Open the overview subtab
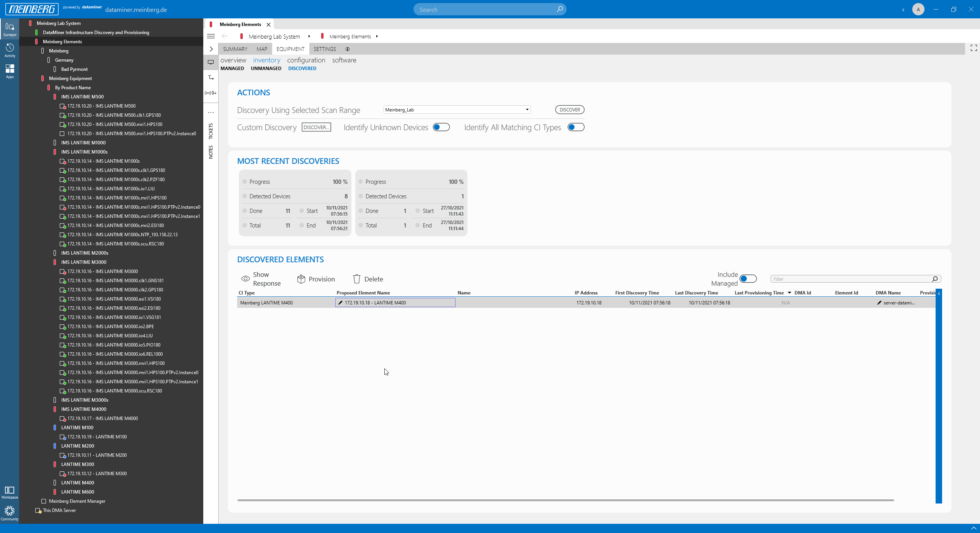Image resolution: width=980 pixels, height=533 pixels. coord(233,60)
